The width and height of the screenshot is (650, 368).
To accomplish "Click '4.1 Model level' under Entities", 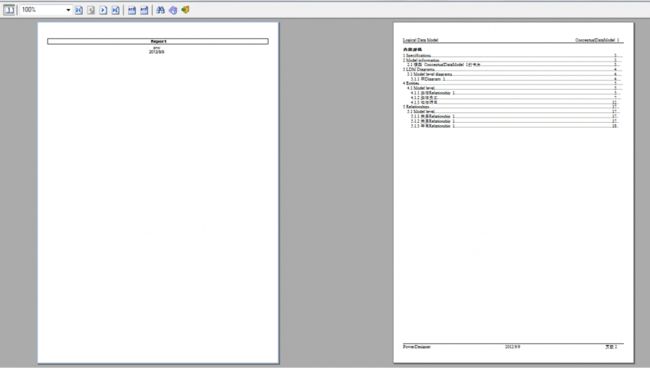I will (x=421, y=88).
